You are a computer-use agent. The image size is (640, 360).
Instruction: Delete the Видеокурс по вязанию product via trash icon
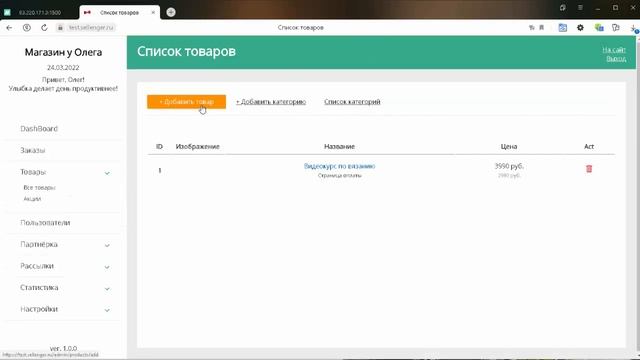[x=589, y=169]
